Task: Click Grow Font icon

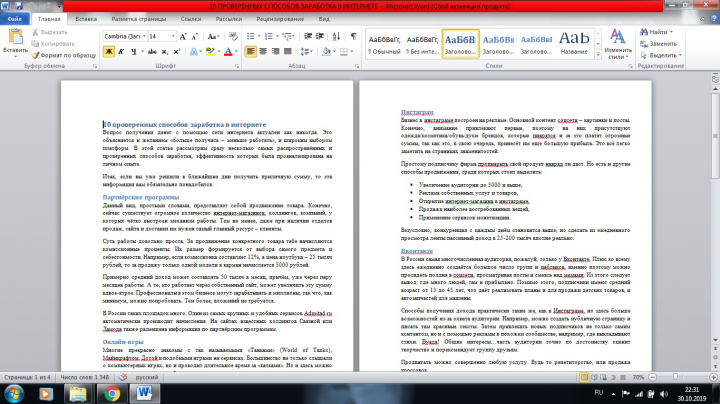Action: click(x=183, y=36)
